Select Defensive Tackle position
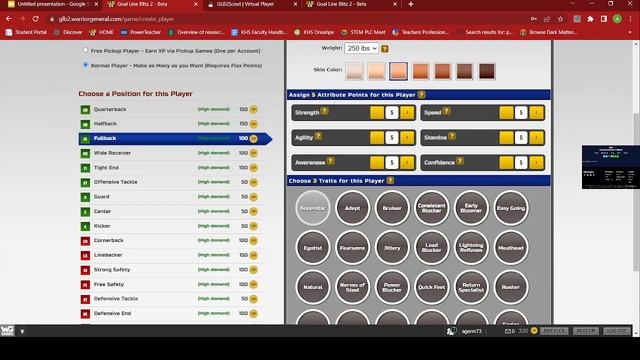The height and width of the screenshot is (360, 640). click(x=171, y=299)
